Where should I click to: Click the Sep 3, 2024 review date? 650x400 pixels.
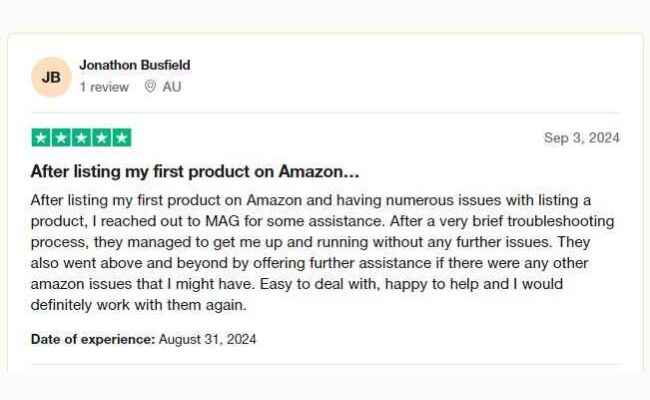pyautogui.click(x=581, y=138)
